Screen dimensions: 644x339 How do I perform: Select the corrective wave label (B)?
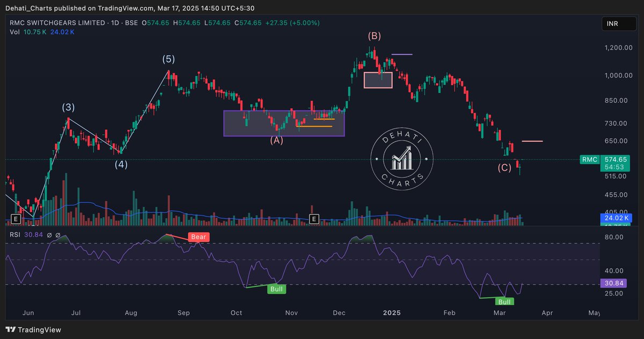tap(375, 36)
